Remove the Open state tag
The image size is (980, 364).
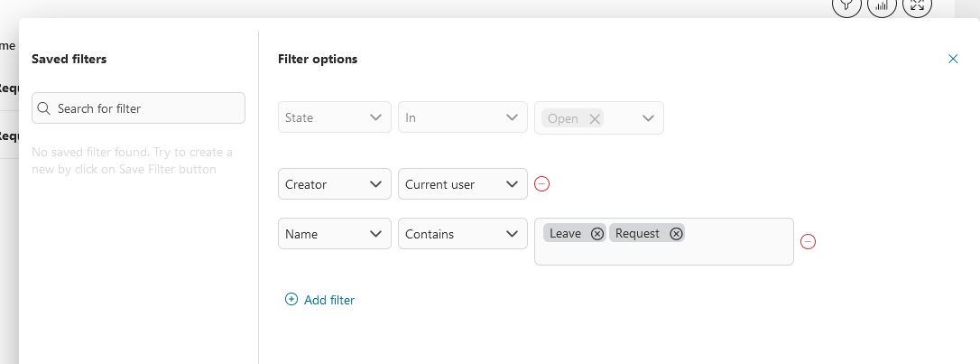595,119
